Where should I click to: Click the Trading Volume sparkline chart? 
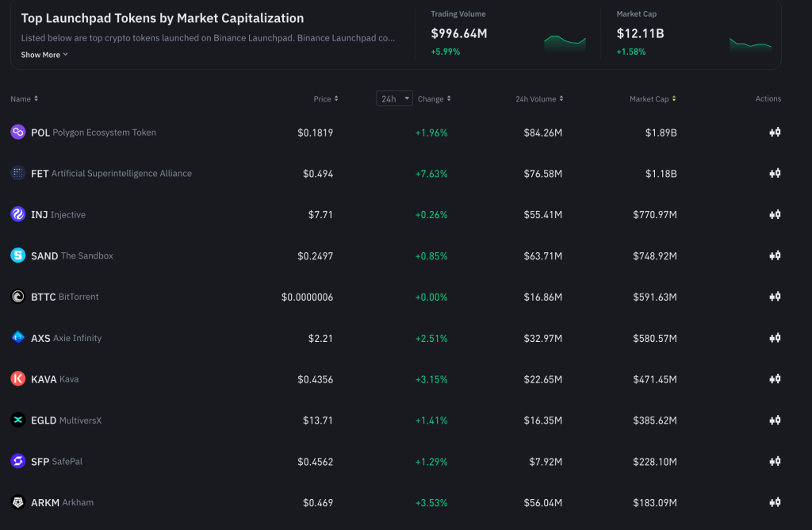[565, 42]
